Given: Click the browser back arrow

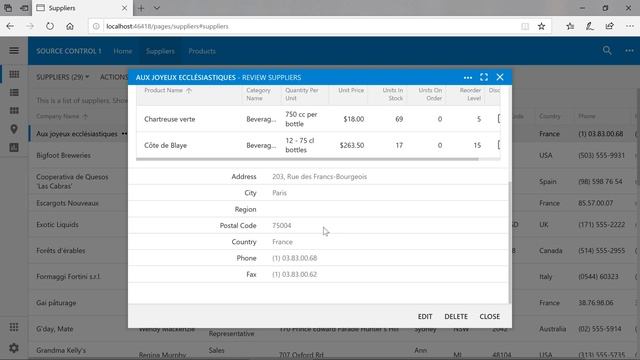Looking at the screenshot, I should [10, 26].
